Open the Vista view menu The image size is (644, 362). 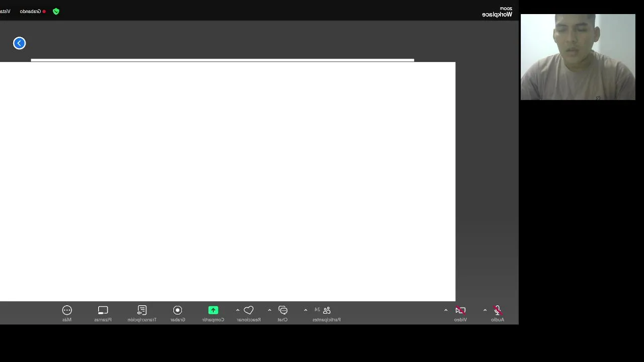[x=5, y=11]
